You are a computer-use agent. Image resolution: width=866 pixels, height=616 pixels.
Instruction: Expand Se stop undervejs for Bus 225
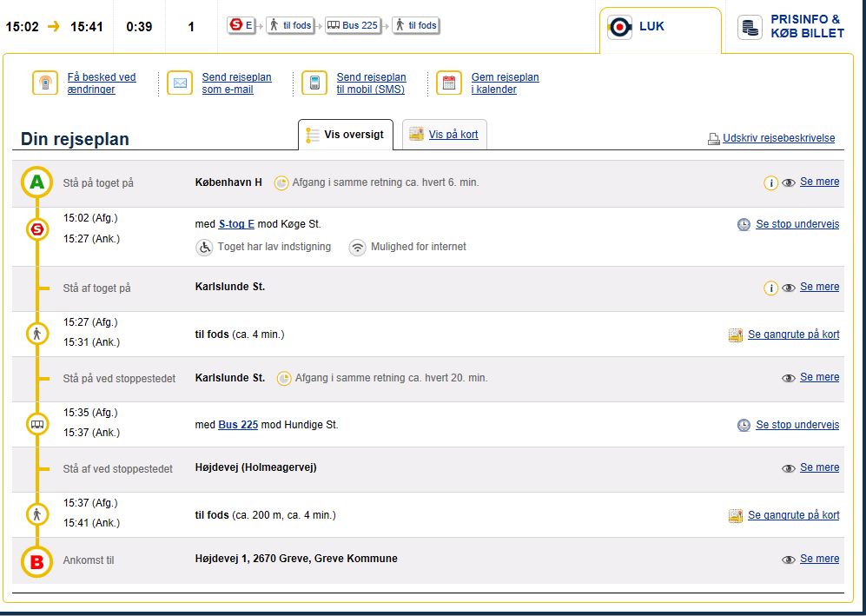click(797, 425)
